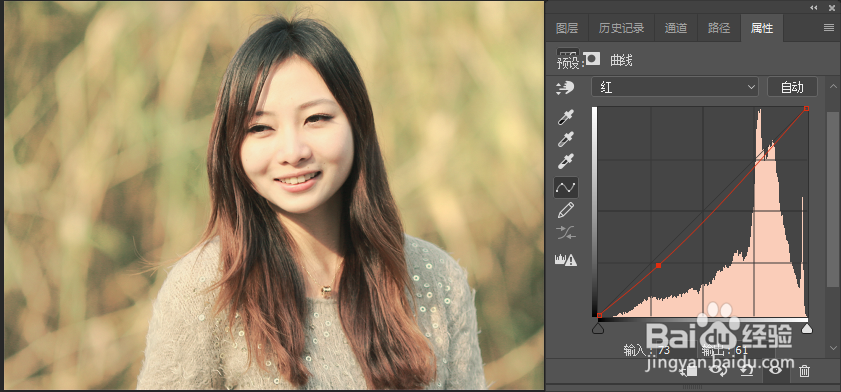This screenshot has height=392, width=841.
Task: Select the on-image targeted adjustment tool
Action: click(x=565, y=88)
